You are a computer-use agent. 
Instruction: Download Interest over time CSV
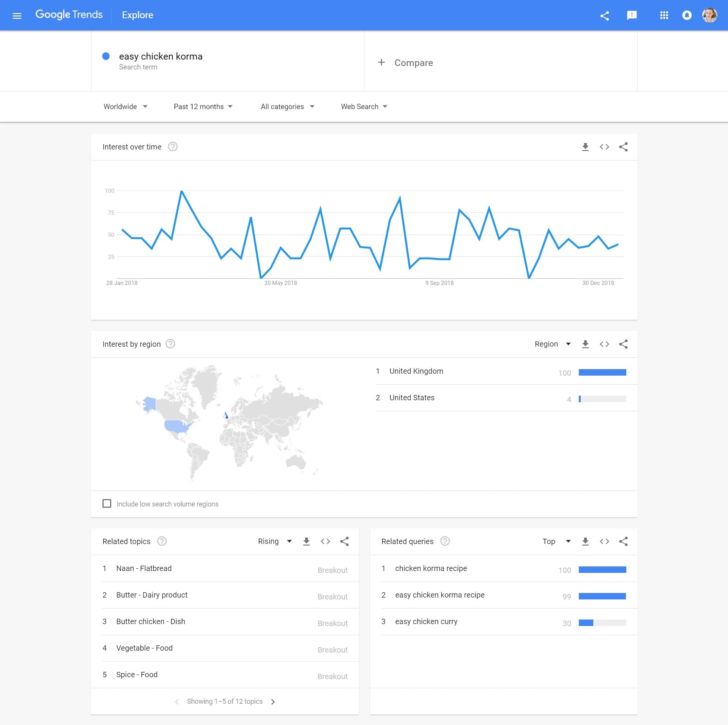[x=585, y=147]
